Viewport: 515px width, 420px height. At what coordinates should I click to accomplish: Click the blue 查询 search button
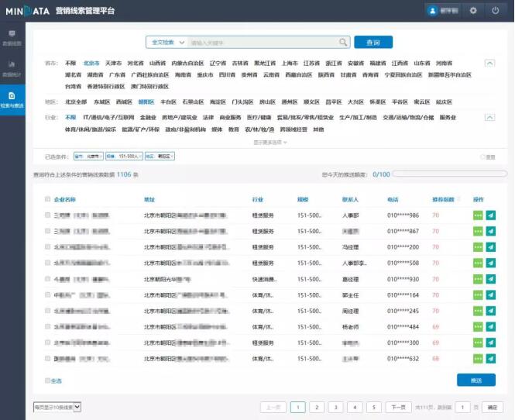(373, 43)
